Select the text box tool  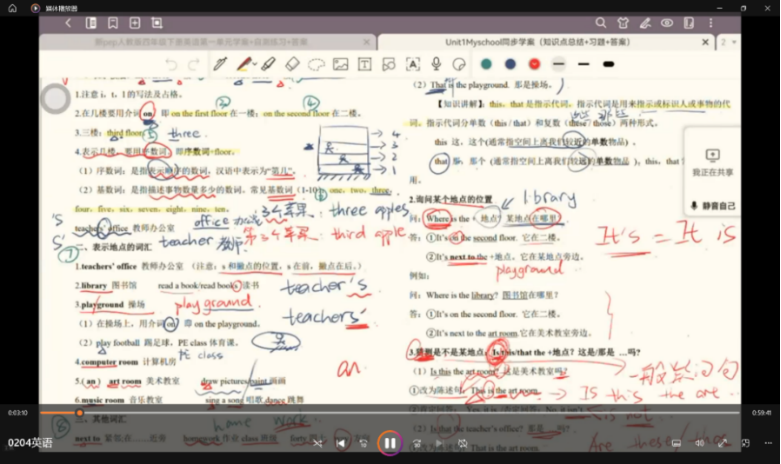coord(364,64)
